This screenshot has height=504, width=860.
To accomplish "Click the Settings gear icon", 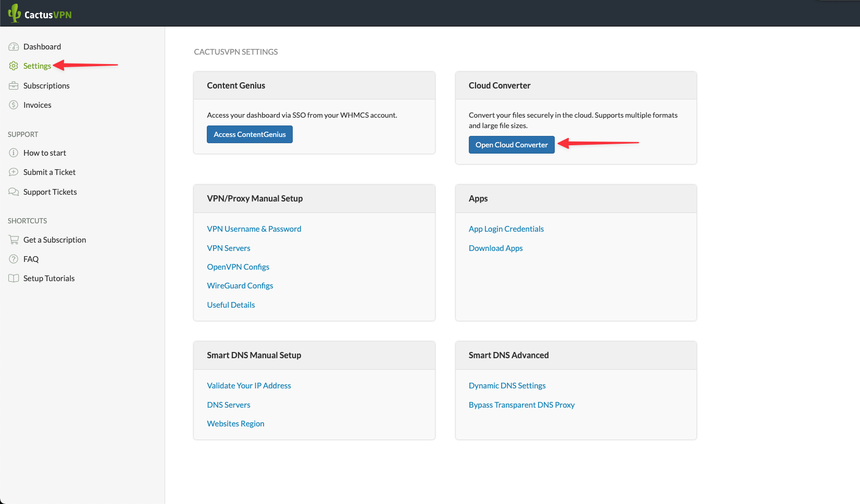I will coord(14,66).
